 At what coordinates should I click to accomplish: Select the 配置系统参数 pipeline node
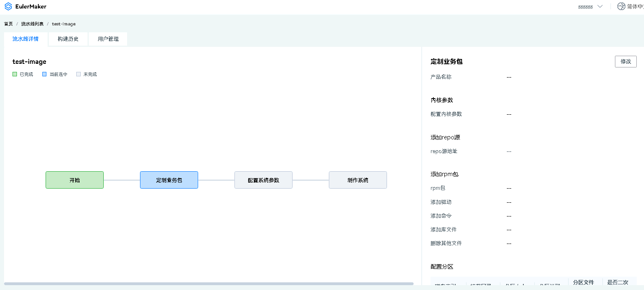coord(263,180)
